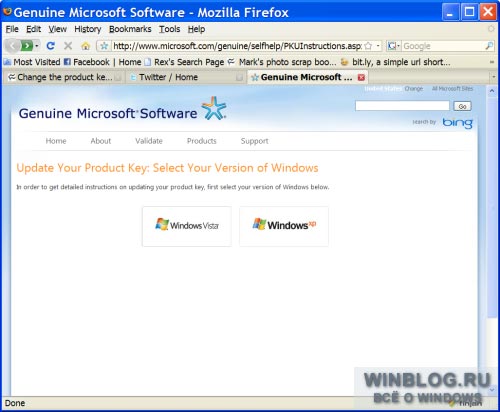Image resolution: width=500 pixels, height=412 pixels.
Task: Click the site star icon in address bar
Action: pos(104,46)
